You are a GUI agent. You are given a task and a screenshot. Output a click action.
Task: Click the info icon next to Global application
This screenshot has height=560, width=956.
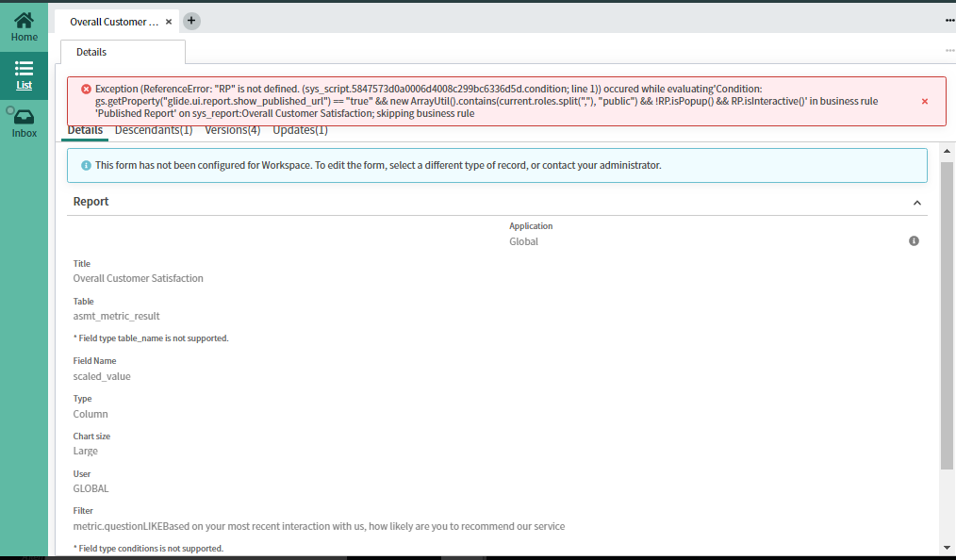(x=913, y=240)
